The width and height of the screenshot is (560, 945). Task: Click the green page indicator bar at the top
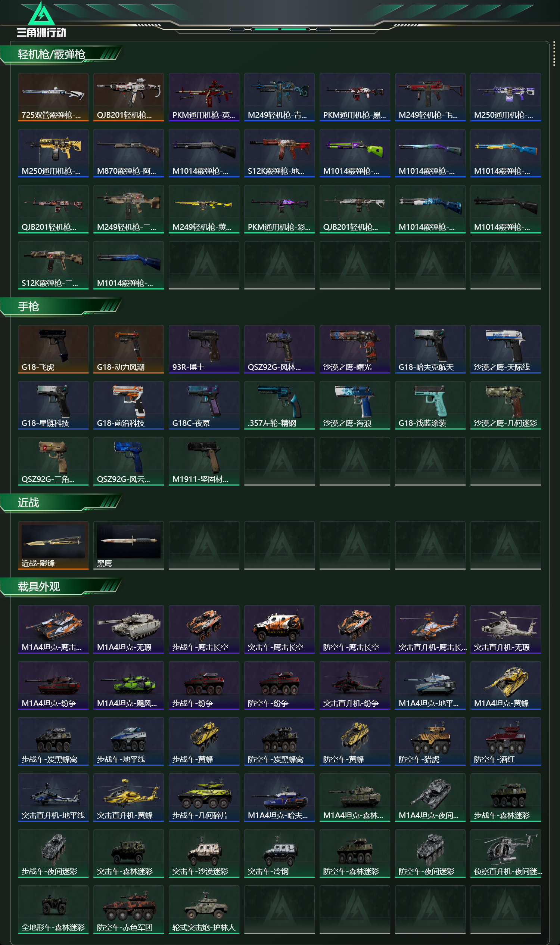(280, 29)
